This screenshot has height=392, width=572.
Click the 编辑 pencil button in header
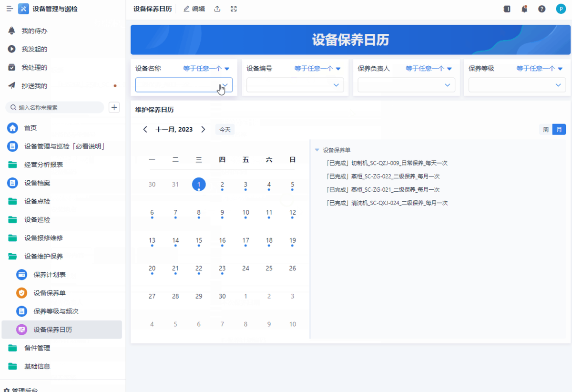pos(194,9)
